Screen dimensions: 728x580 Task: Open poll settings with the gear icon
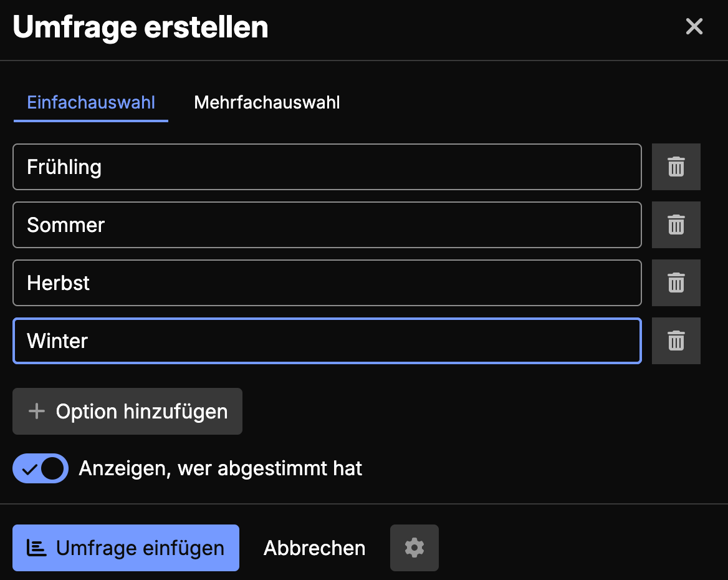coord(414,548)
